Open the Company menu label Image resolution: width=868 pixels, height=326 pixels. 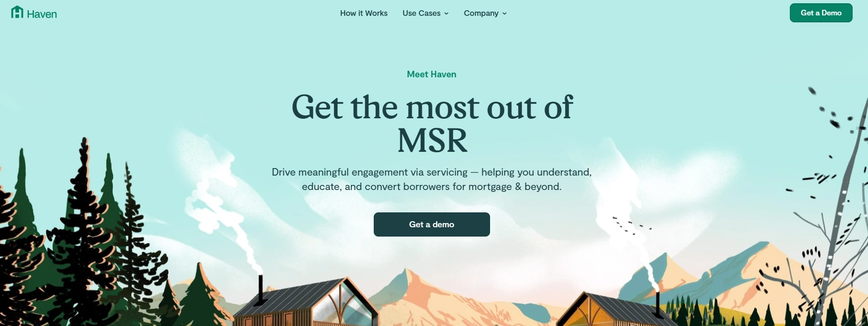481,14
